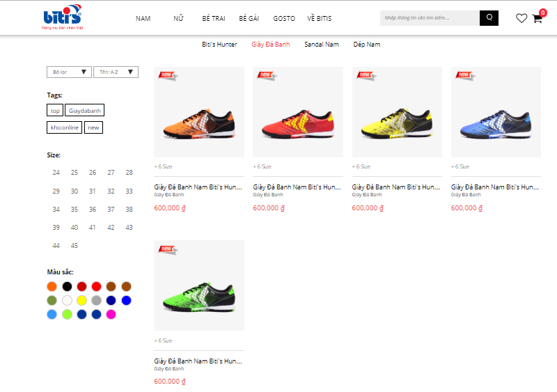
Task: Click the search magnifier button
Action: click(489, 18)
